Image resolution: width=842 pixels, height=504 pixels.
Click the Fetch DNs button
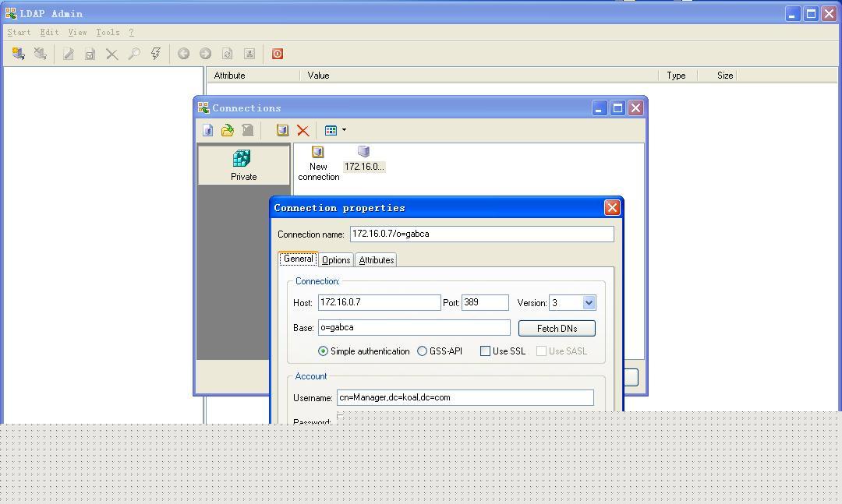(x=557, y=329)
